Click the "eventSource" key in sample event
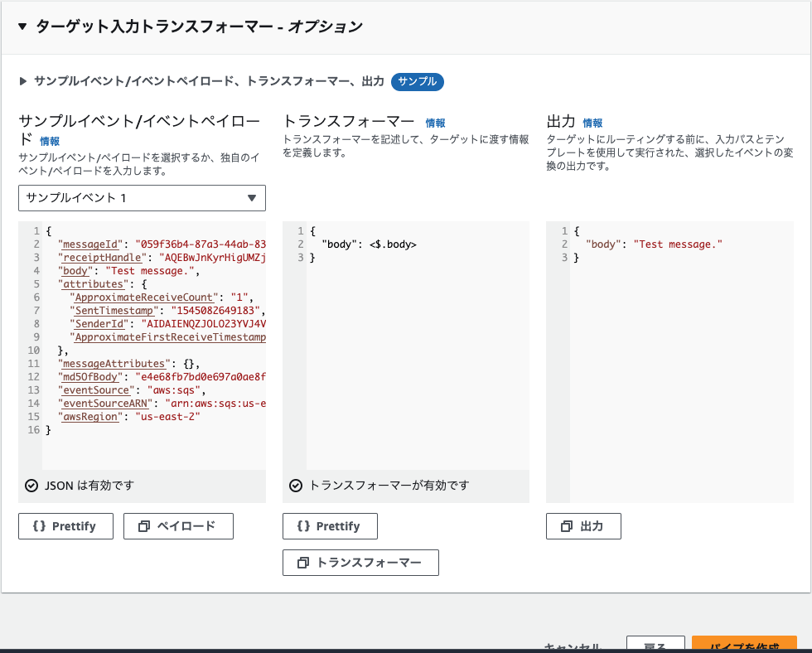This screenshot has width=812, height=653. click(x=97, y=390)
